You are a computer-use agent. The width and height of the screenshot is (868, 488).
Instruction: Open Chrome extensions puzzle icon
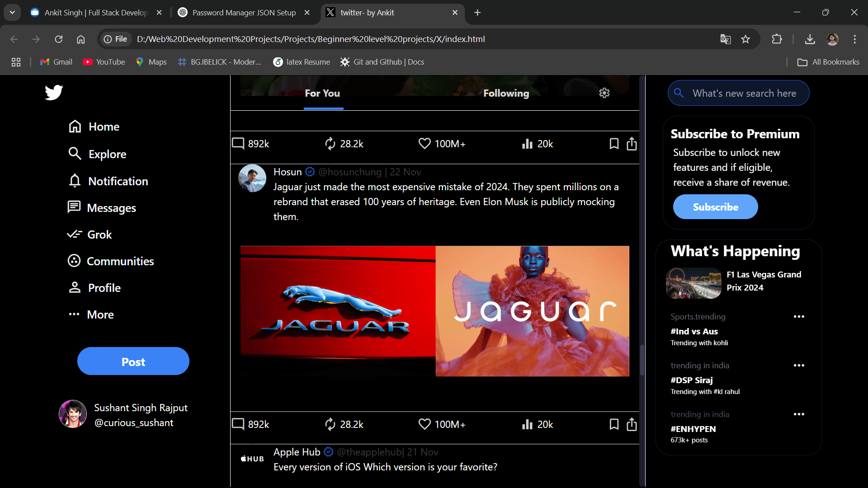777,39
